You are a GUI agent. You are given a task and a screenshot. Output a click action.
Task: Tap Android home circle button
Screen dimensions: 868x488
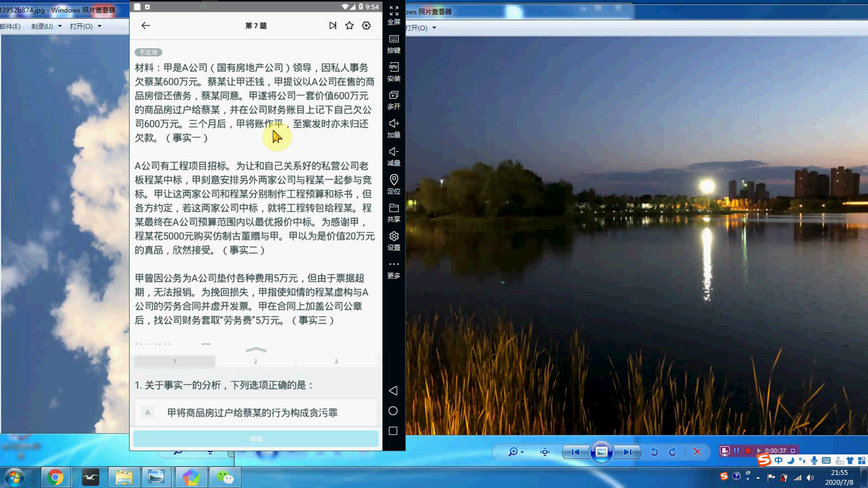coord(393,411)
